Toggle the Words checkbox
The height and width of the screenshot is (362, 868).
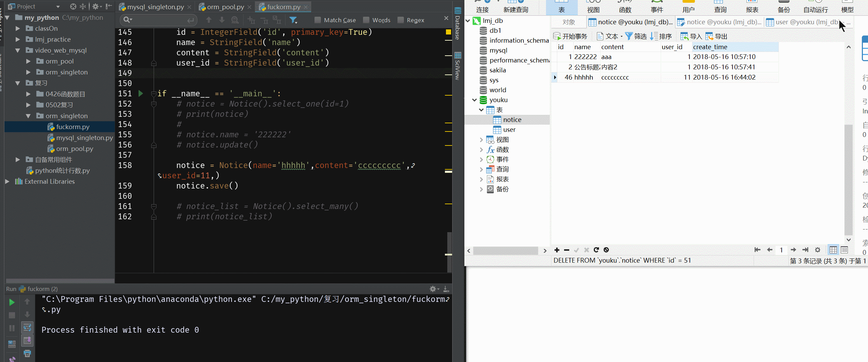click(x=366, y=20)
